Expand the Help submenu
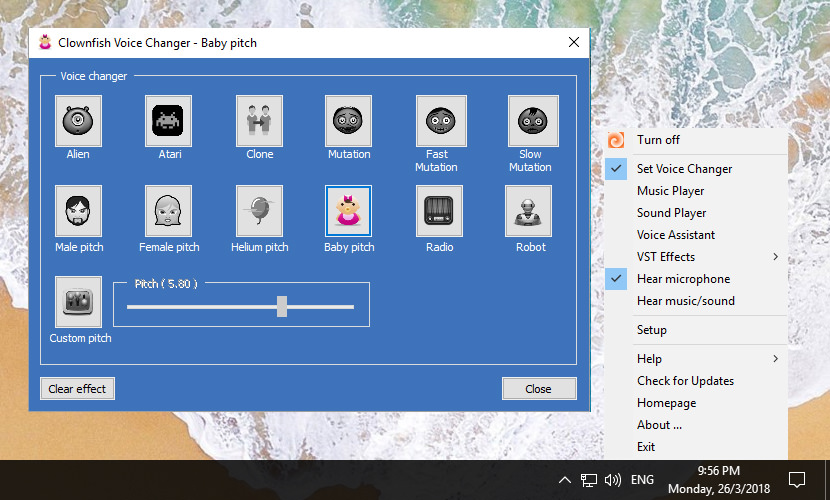Image resolution: width=830 pixels, height=500 pixels. click(696, 359)
